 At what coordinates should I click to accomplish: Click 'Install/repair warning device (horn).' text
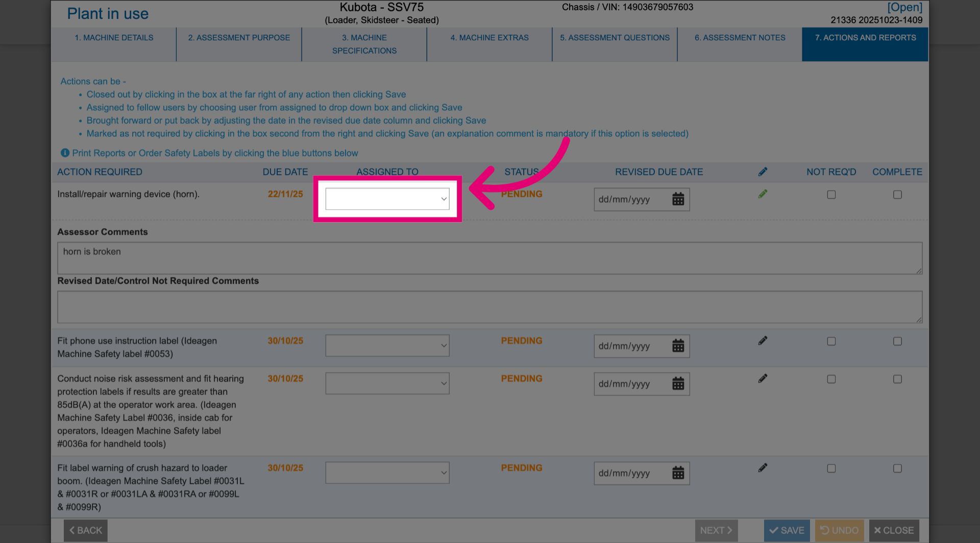129,194
